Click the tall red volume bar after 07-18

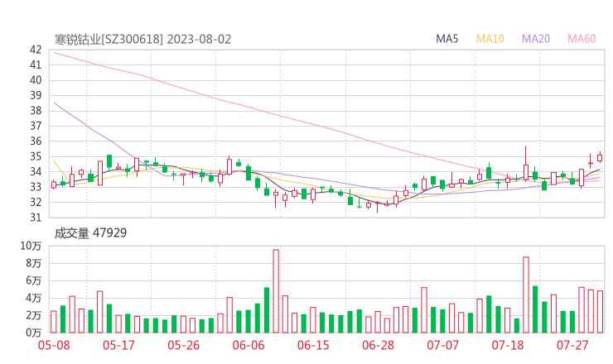(526, 295)
